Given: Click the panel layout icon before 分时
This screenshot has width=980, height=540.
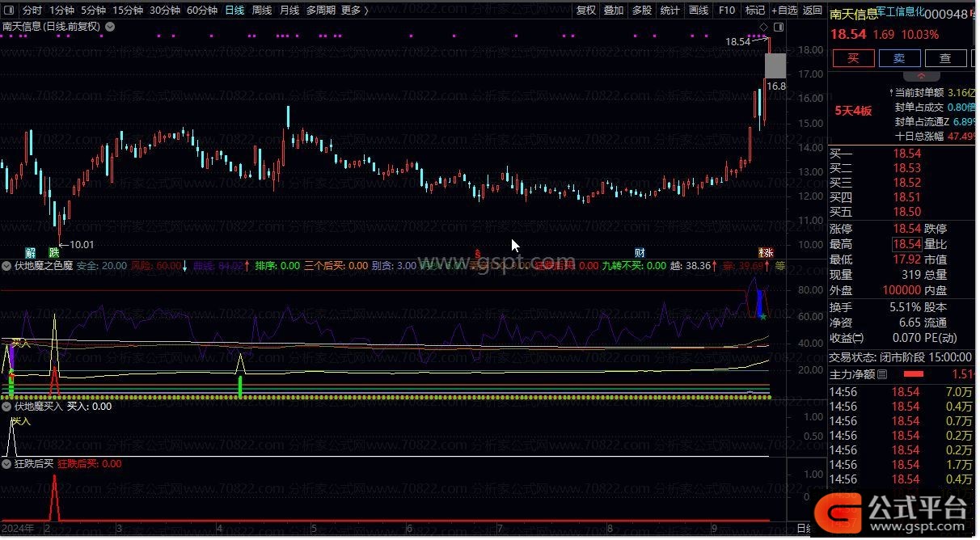Looking at the screenshot, I should point(9,11).
